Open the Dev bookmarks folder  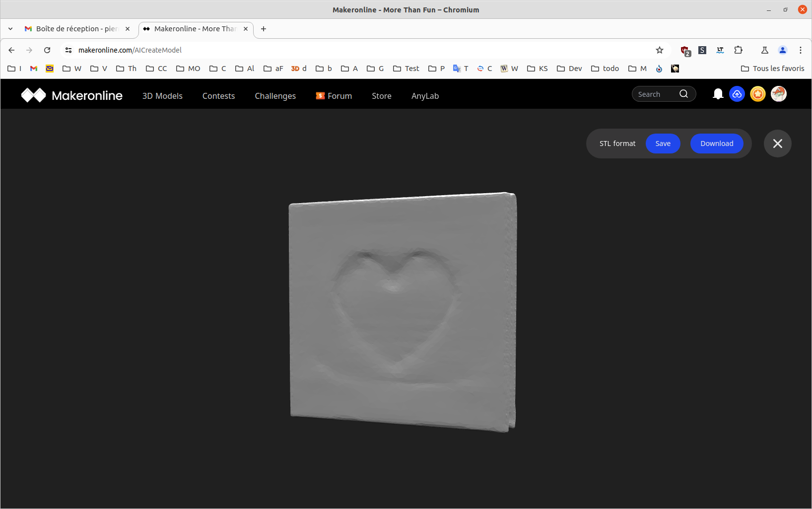569,69
